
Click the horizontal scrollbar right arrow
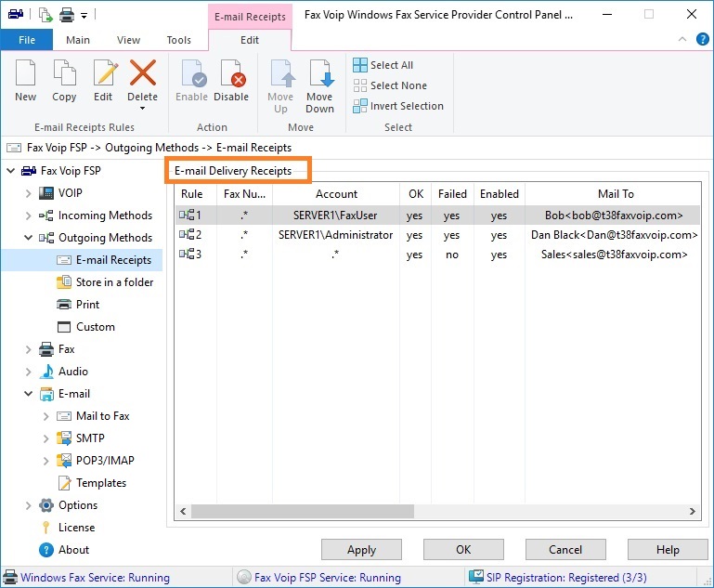click(x=692, y=512)
